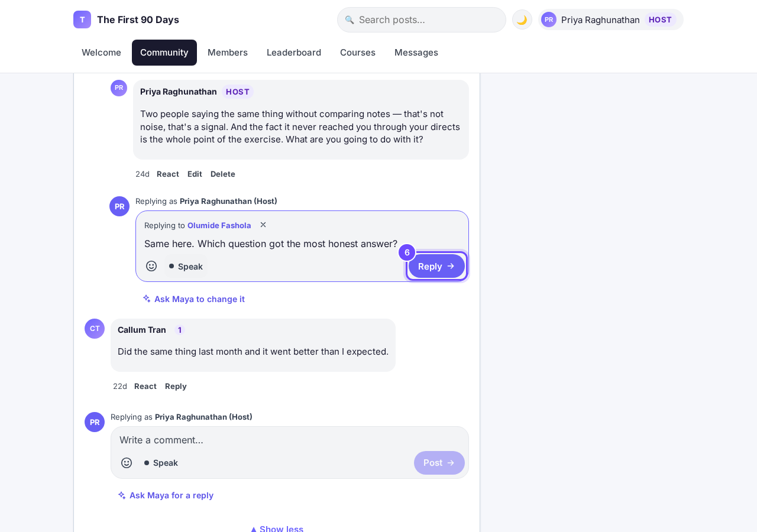Click the PR avatar in the header
This screenshot has width=757, height=532.
pos(549,20)
